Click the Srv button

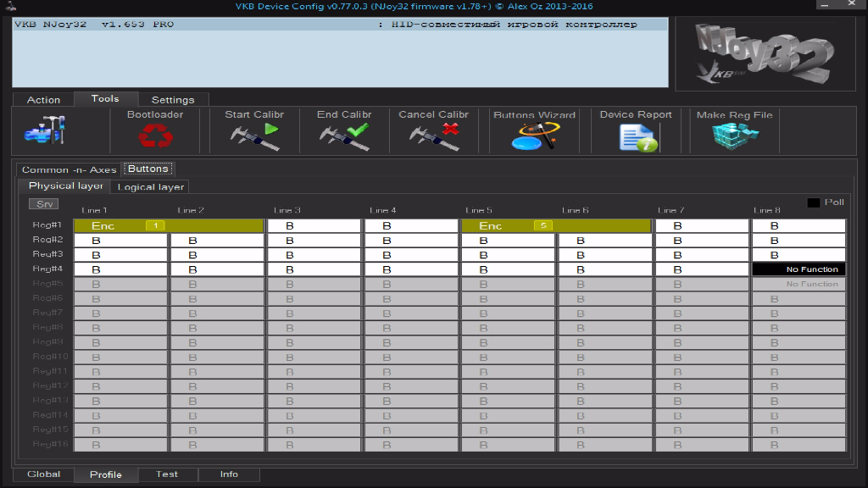(x=44, y=204)
